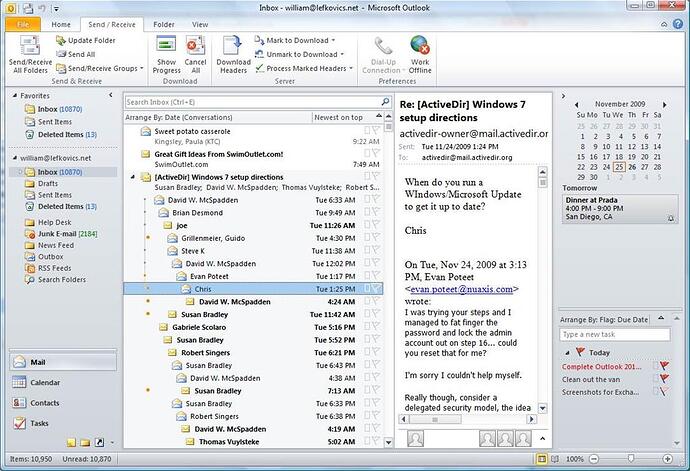This screenshot has height=471, width=690.
Task: Click the Normal view icon in status bar
Action: coord(542,459)
